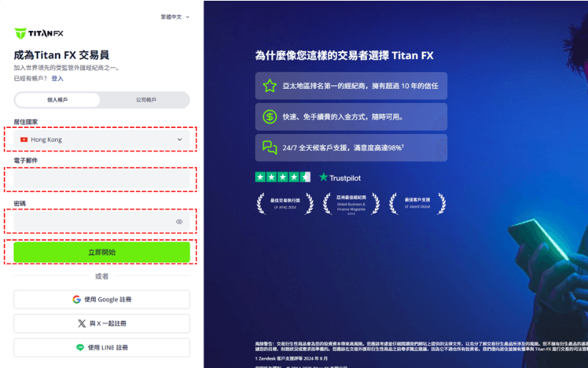Click the 加入世界領先的受監管外匯經紀商之一 text
Screen dimensions: 588x368
pos(67,68)
